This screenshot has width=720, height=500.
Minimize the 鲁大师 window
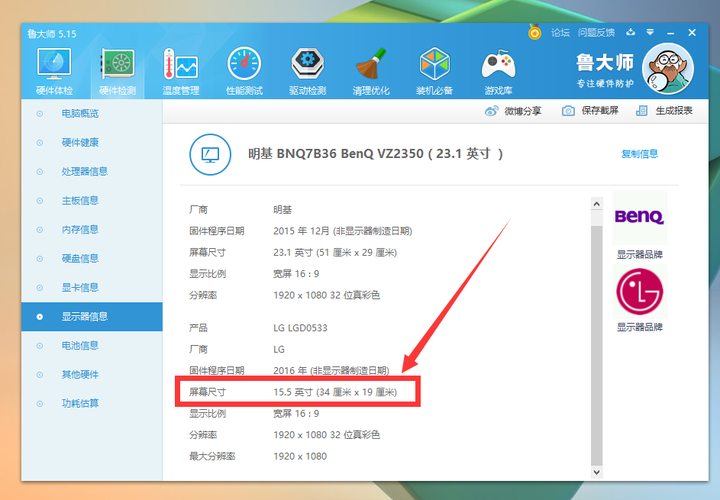point(671,33)
